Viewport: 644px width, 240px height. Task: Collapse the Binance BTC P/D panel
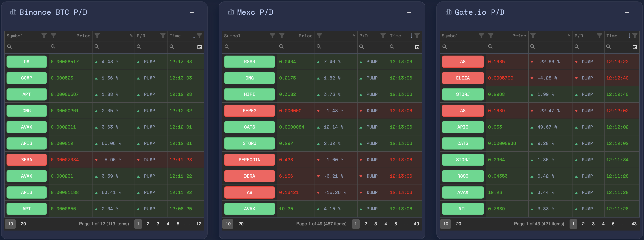192,12
